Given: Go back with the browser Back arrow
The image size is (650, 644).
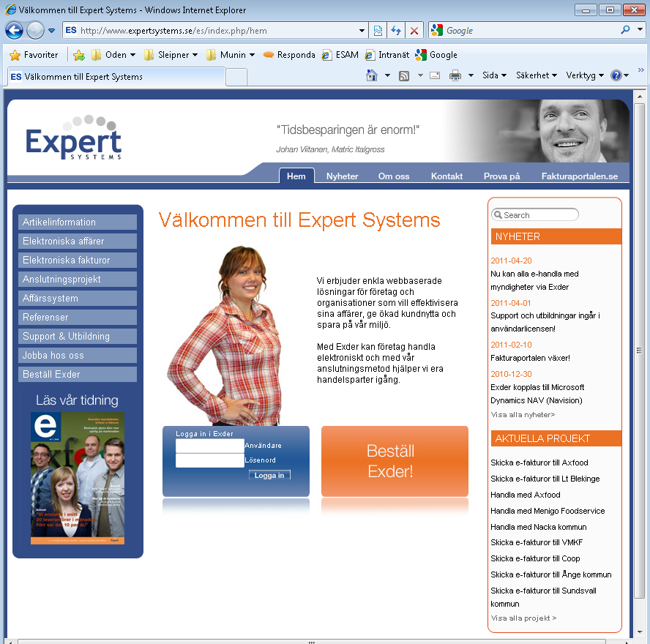Looking at the screenshot, I should (x=14, y=30).
